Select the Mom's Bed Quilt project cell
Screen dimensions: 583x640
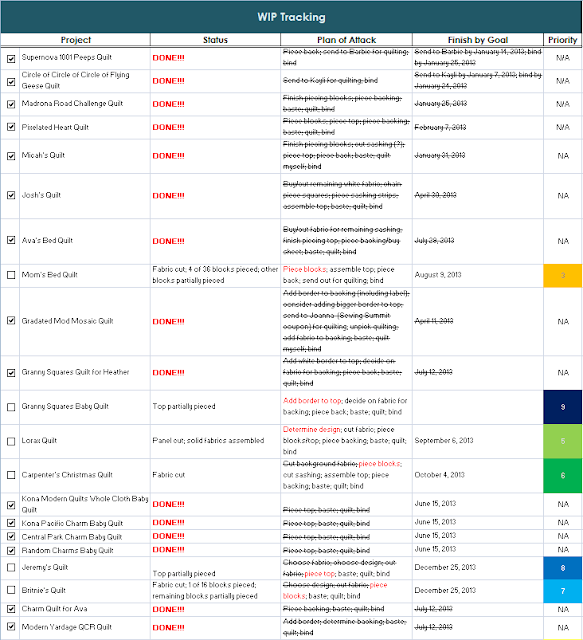85,275
